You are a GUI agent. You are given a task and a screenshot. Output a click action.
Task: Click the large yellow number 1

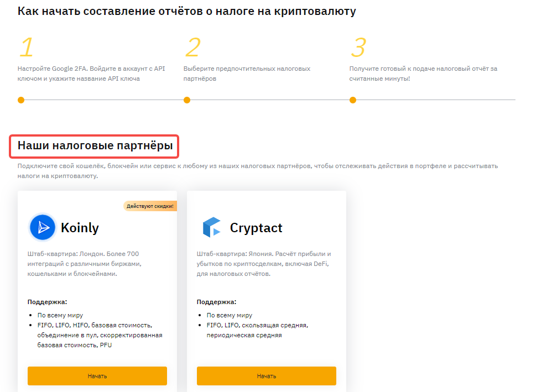click(x=26, y=48)
